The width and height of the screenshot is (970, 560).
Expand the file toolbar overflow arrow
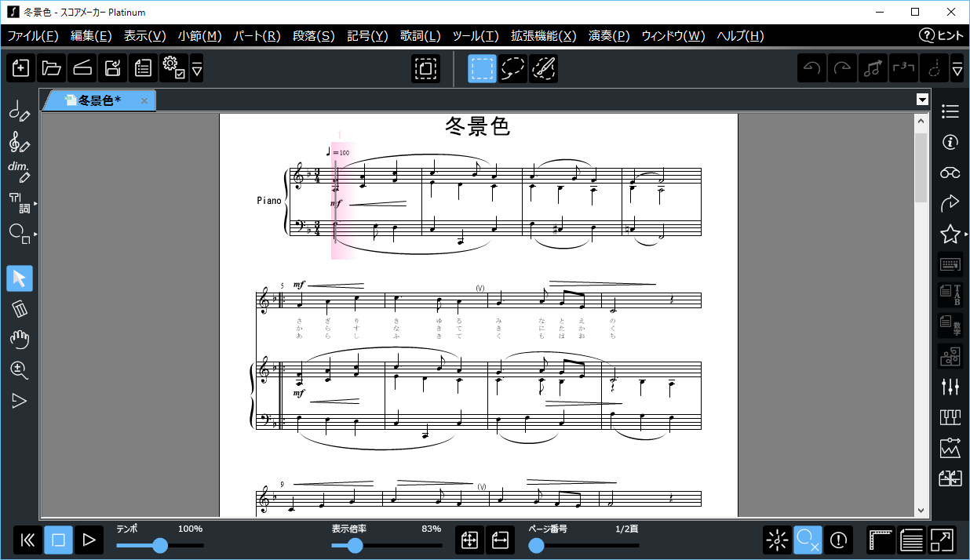click(x=197, y=68)
